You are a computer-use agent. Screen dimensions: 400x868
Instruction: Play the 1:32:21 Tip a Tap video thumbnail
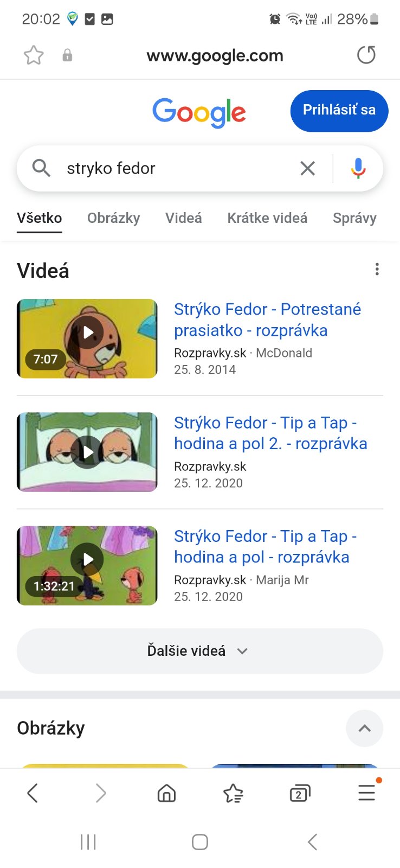(87, 565)
